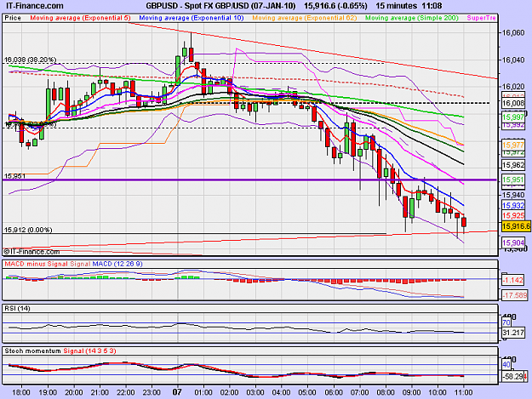
Task: Click the 16,020 price axis label
Action: pos(513,87)
